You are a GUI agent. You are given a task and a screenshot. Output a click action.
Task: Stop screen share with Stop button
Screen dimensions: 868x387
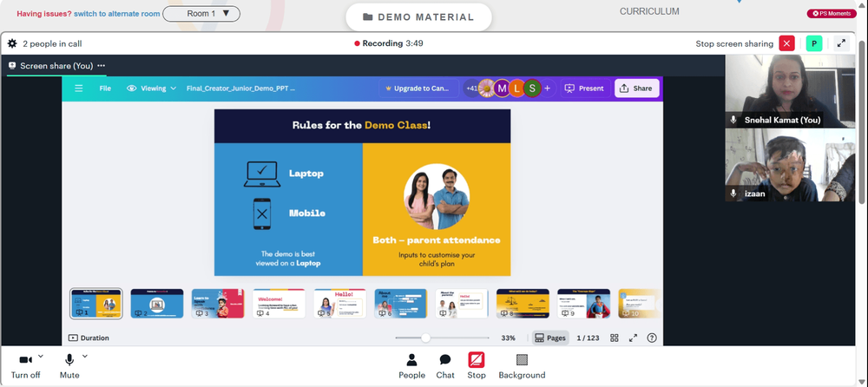click(x=476, y=366)
